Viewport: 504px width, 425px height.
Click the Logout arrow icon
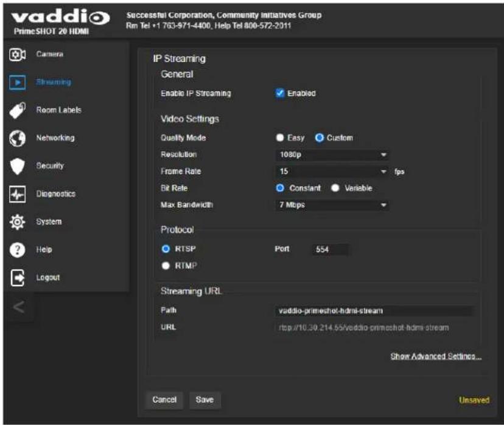[x=18, y=278]
